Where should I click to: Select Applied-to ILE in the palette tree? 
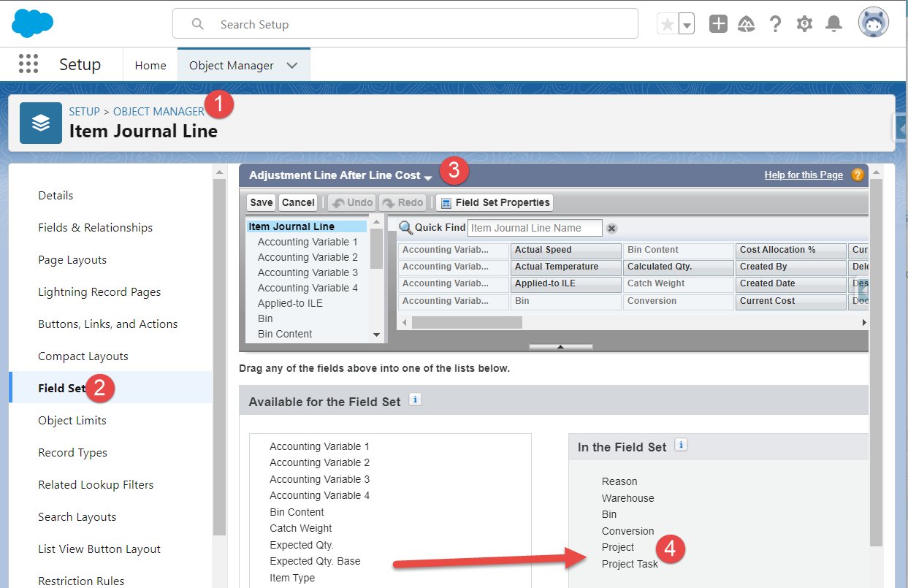(x=290, y=303)
